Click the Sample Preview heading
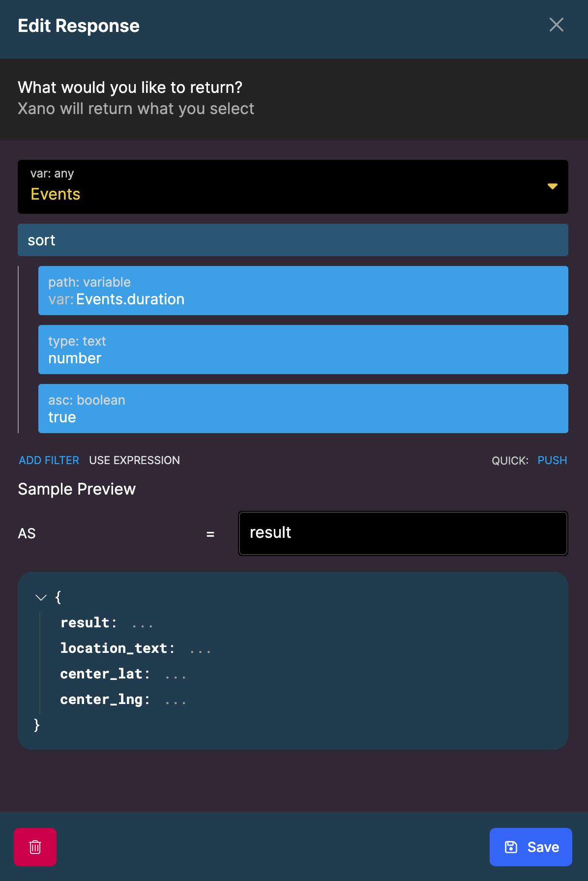 point(77,489)
